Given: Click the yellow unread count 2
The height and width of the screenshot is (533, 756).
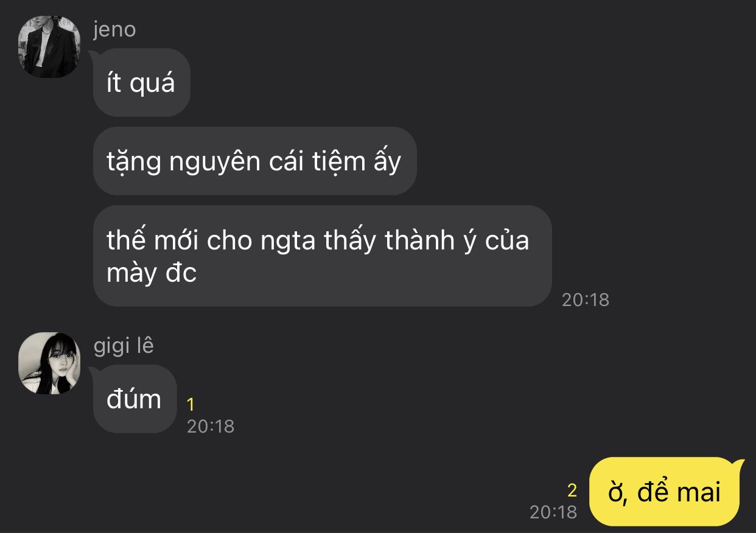Looking at the screenshot, I should pyautogui.click(x=572, y=490).
